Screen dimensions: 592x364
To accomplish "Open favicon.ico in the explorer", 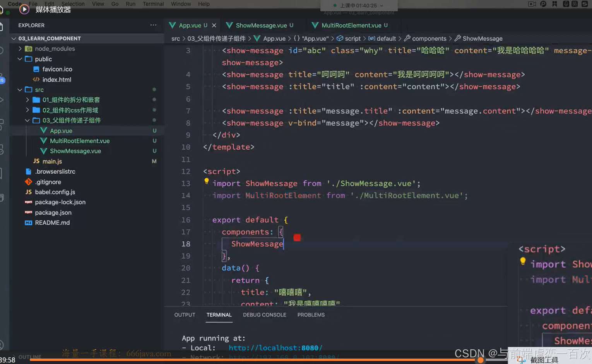I will (57, 69).
